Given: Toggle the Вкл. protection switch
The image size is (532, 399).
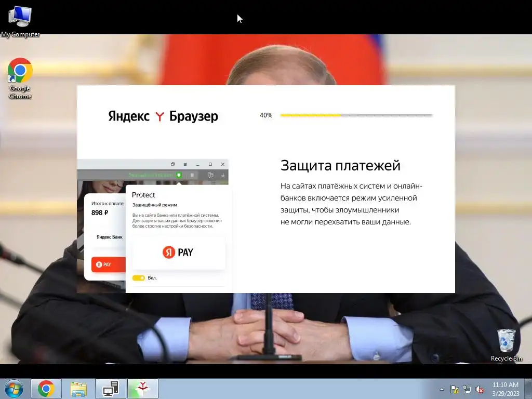Looking at the screenshot, I should [x=138, y=278].
